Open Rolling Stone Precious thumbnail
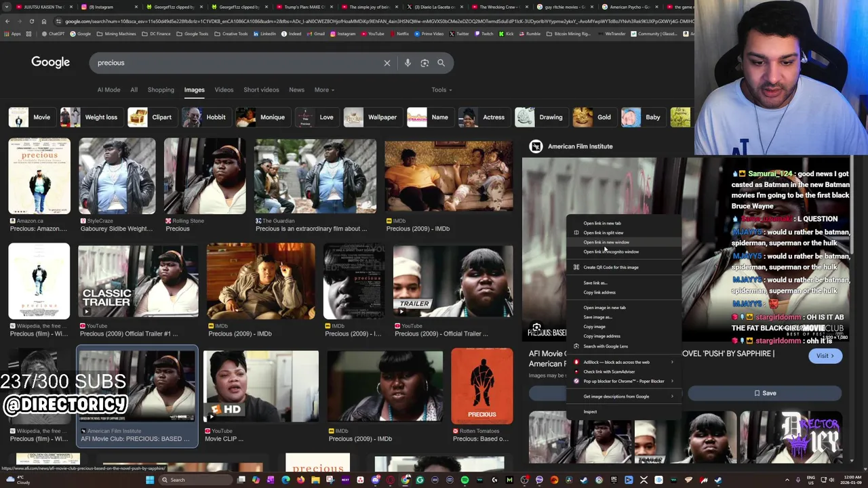868x488 pixels. coord(205,176)
